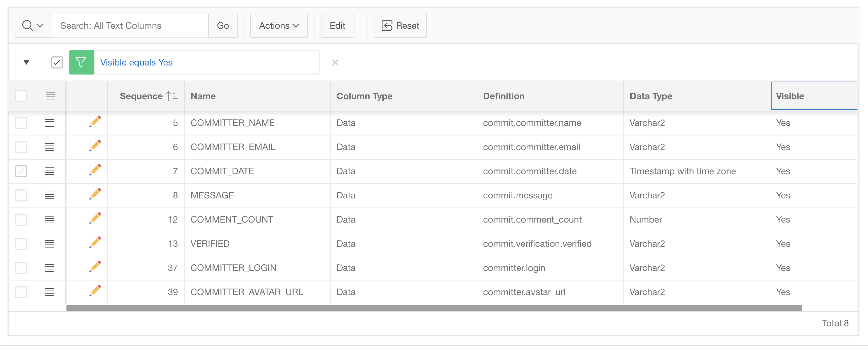Disable the Visible equals Yes filter checkbox
Image resolution: width=868 pixels, height=352 pixels.
(57, 62)
